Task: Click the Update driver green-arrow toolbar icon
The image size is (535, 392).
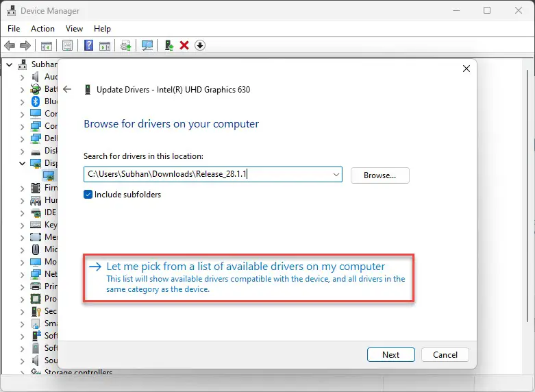Action: pos(169,45)
